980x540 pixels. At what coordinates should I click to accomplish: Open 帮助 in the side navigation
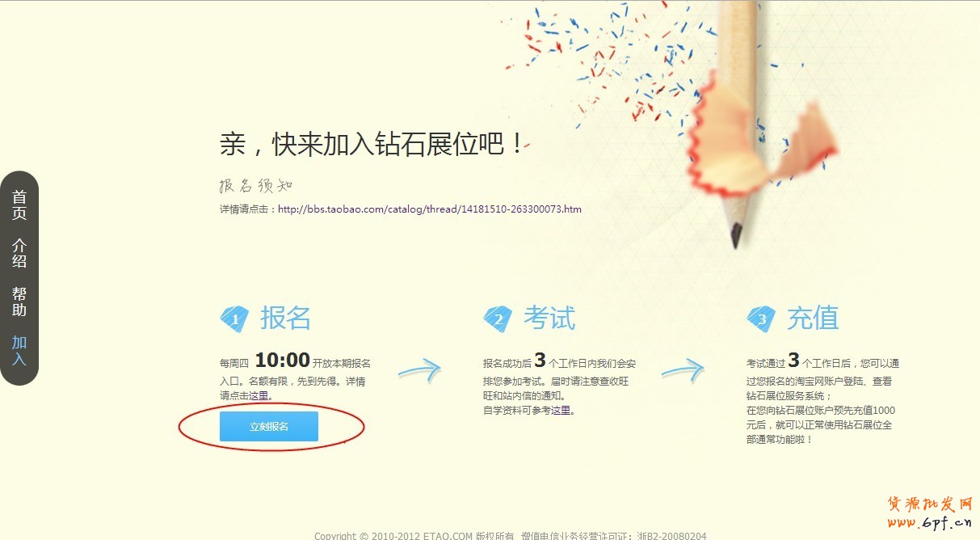tap(19, 302)
